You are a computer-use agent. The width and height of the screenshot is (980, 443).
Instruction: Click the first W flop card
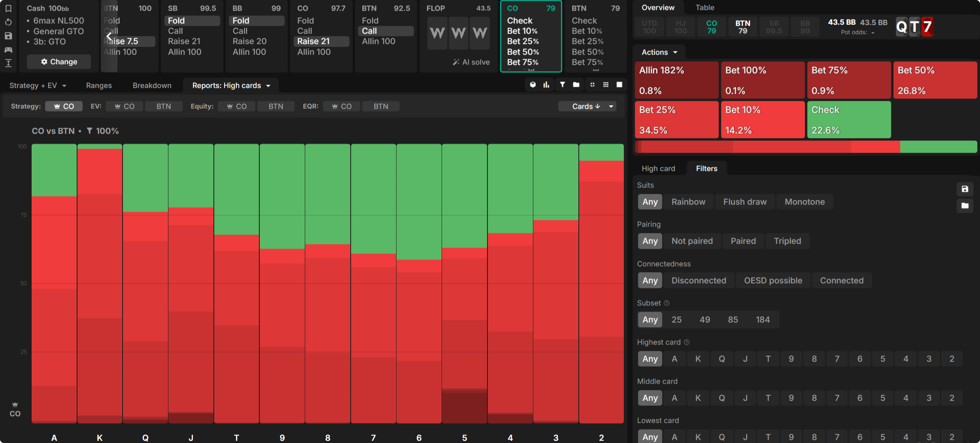click(x=437, y=33)
